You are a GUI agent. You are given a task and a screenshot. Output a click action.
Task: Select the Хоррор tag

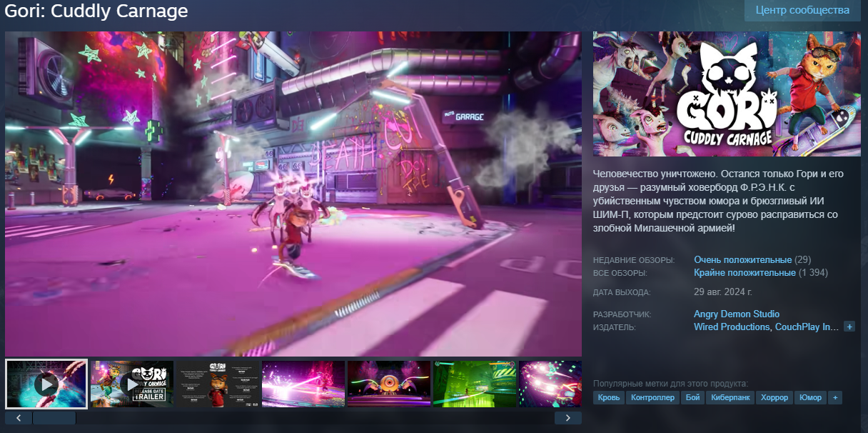coord(774,397)
